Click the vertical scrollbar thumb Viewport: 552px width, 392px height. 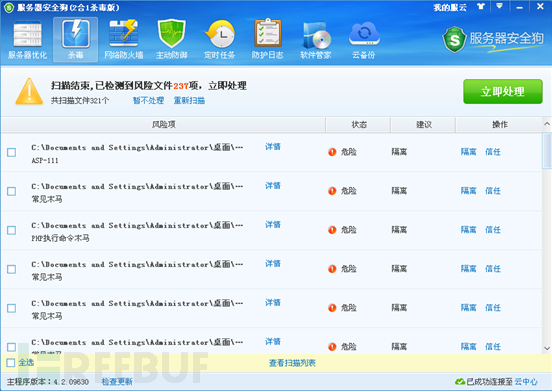(x=547, y=150)
